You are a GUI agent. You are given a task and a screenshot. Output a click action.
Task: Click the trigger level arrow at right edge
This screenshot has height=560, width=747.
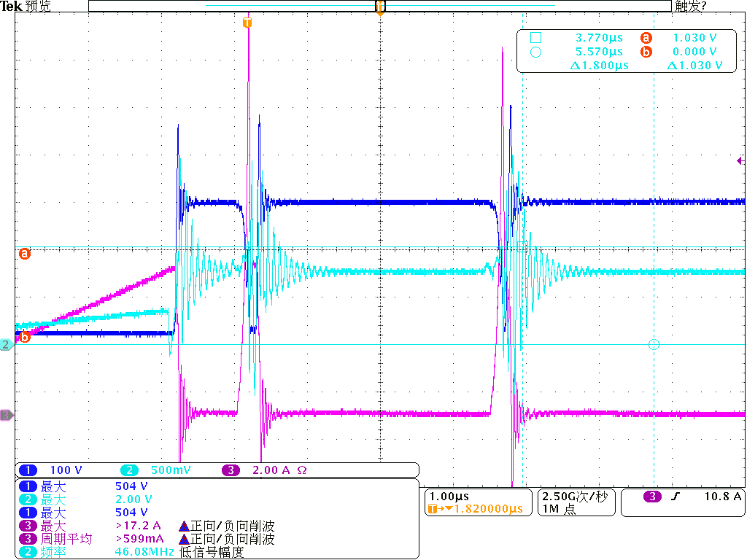(740, 161)
